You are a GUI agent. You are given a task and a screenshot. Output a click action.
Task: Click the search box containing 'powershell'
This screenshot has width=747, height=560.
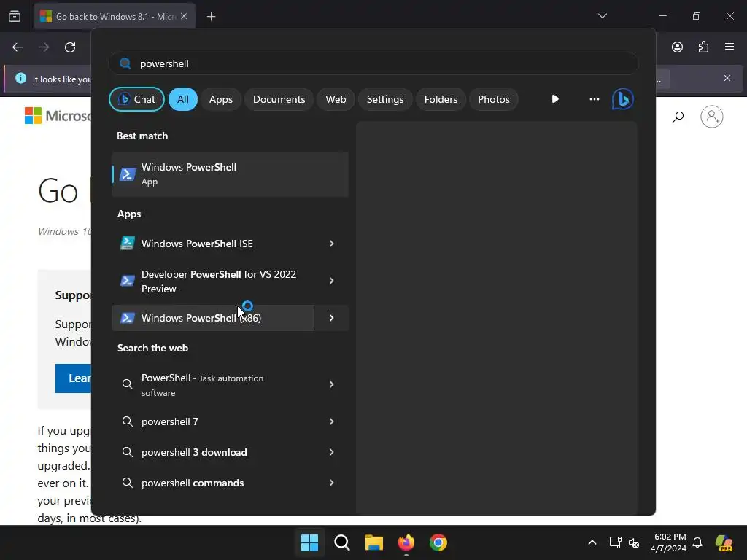(373, 63)
